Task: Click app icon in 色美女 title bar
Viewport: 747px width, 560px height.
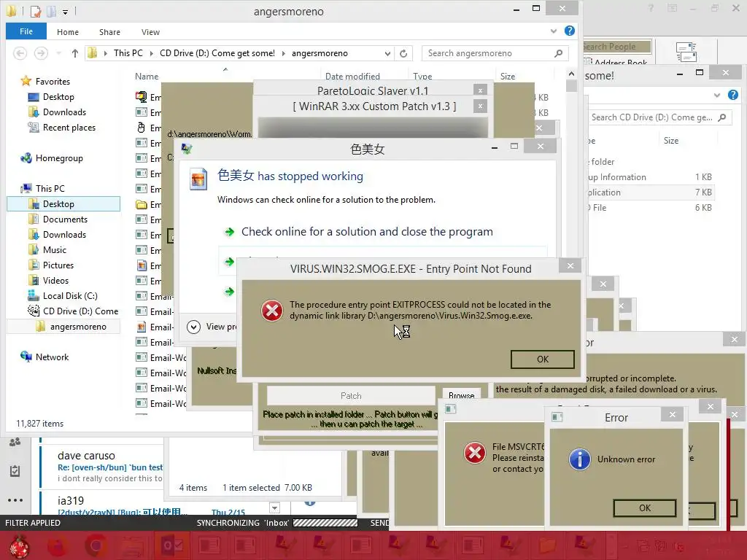Action: (x=187, y=148)
